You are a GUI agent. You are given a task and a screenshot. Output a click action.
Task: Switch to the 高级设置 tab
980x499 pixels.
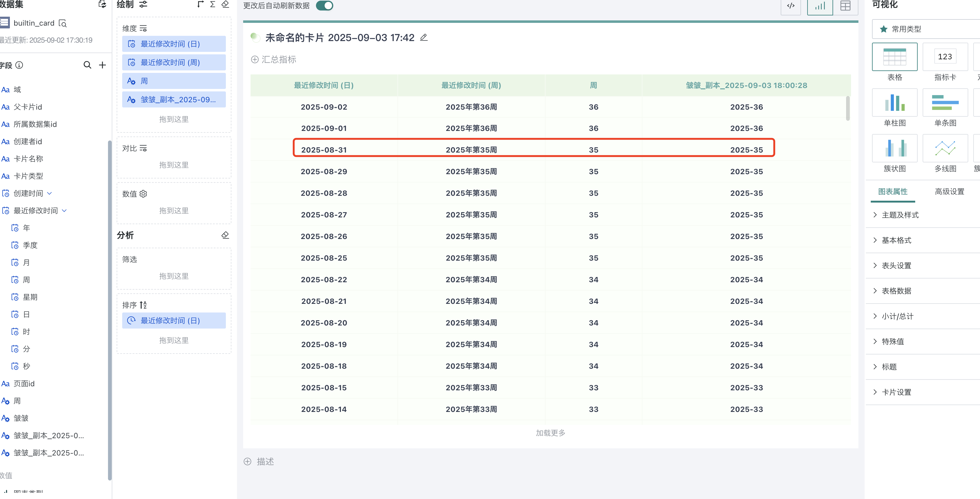click(x=949, y=191)
